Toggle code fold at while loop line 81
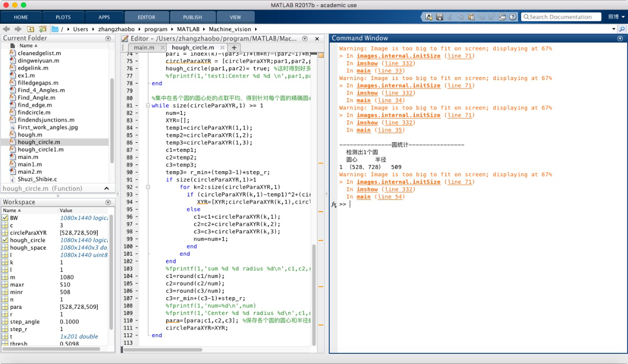Viewport: 628px width, 364px height. tap(147, 106)
